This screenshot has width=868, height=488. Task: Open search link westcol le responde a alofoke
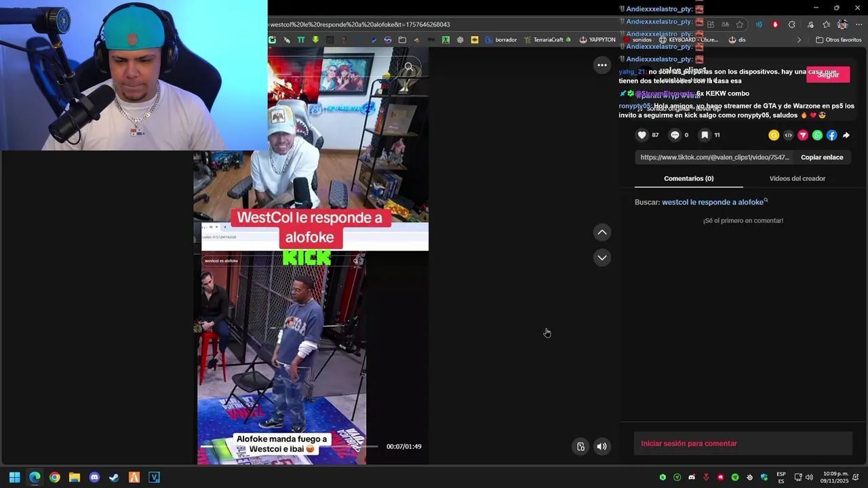[715, 202]
